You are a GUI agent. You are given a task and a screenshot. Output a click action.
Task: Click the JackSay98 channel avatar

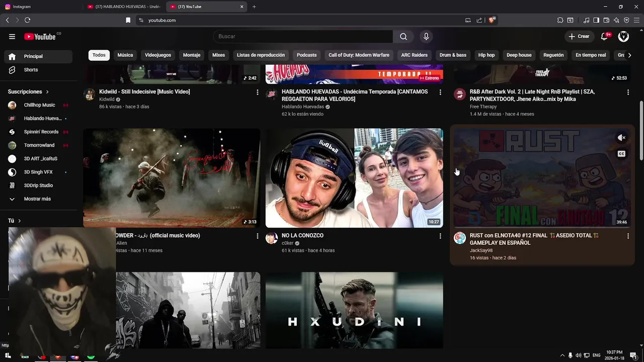point(460,238)
